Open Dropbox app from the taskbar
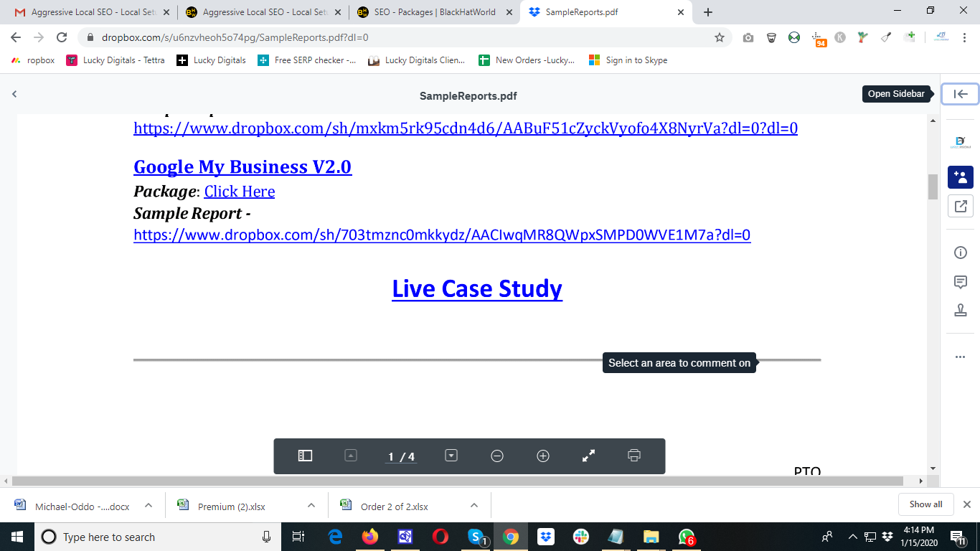Viewport: 980px width, 551px height. click(546, 537)
